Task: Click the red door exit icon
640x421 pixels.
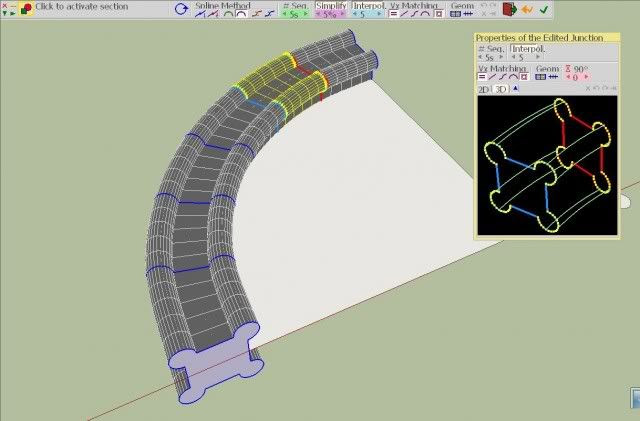Action: [x=510, y=9]
